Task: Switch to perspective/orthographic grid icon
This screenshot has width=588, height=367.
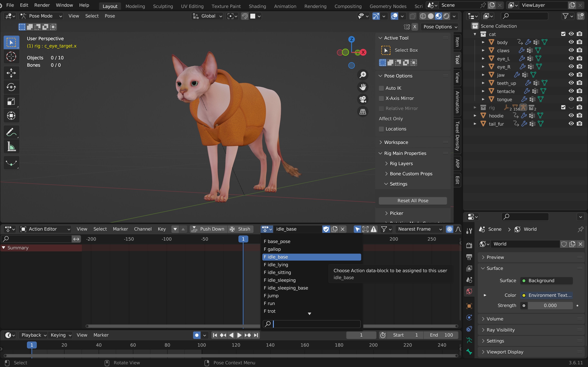Action: point(363,112)
